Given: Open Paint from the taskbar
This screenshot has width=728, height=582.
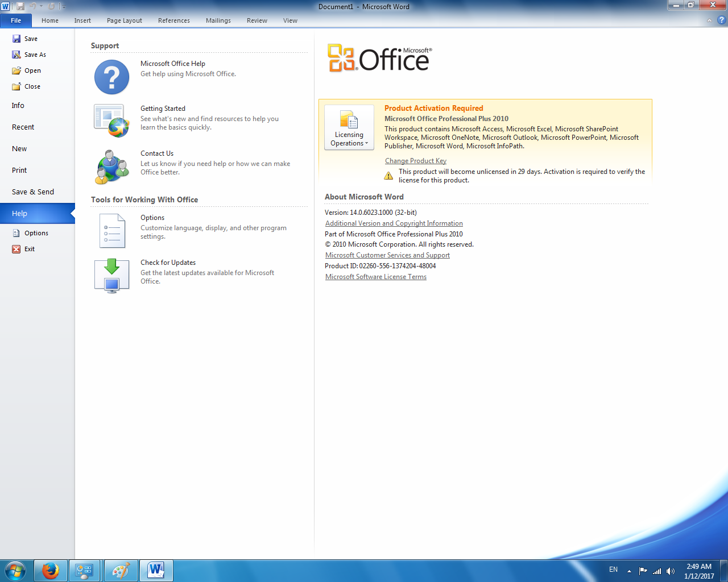Looking at the screenshot, I should coord(121,571).
